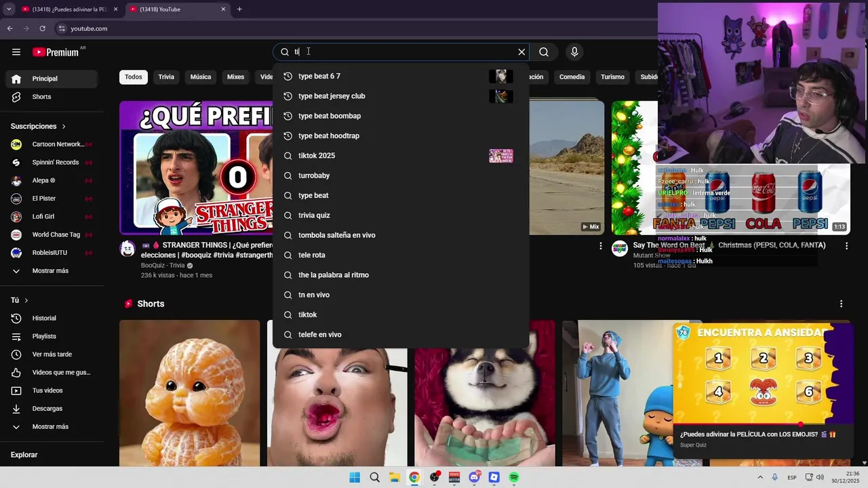Select the Mixes filter chip

pyautogui.click(x=235, y=77)
